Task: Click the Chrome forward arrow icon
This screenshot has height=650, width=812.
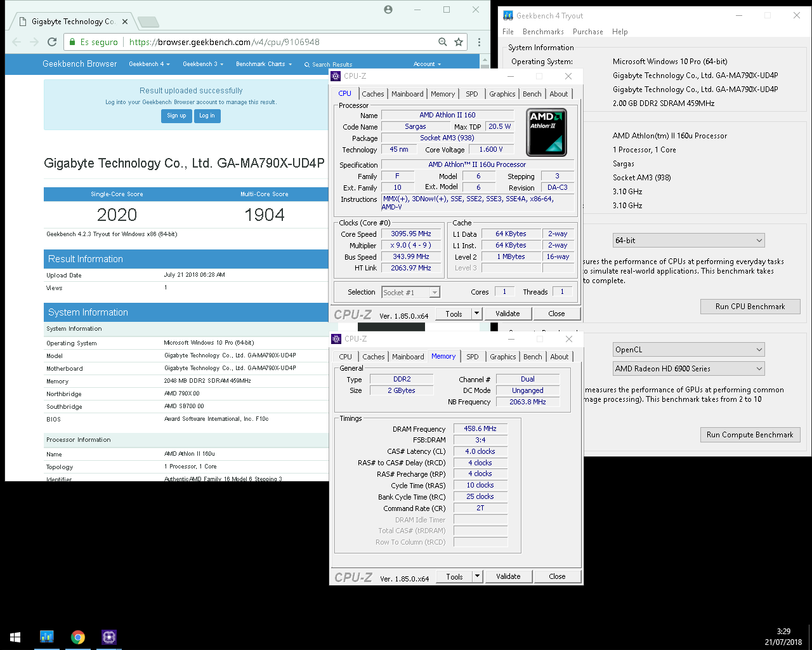Action: click(34, 42)
